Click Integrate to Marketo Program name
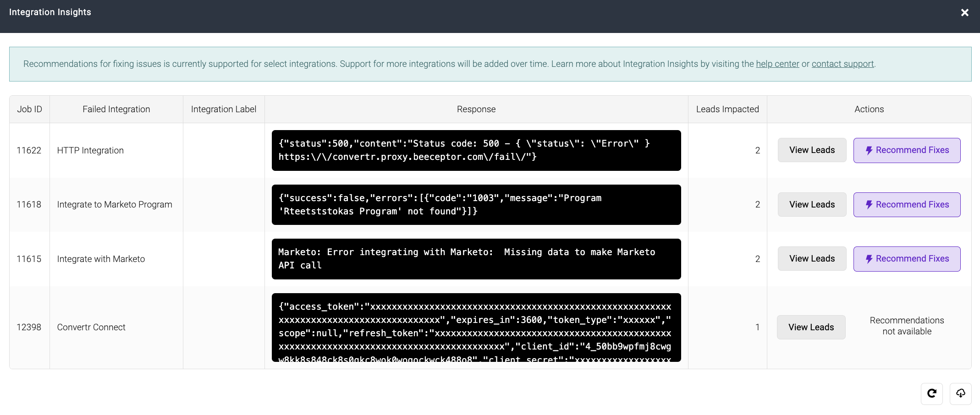Viewport: 980px width, 415px height. [x=115, y=205]
